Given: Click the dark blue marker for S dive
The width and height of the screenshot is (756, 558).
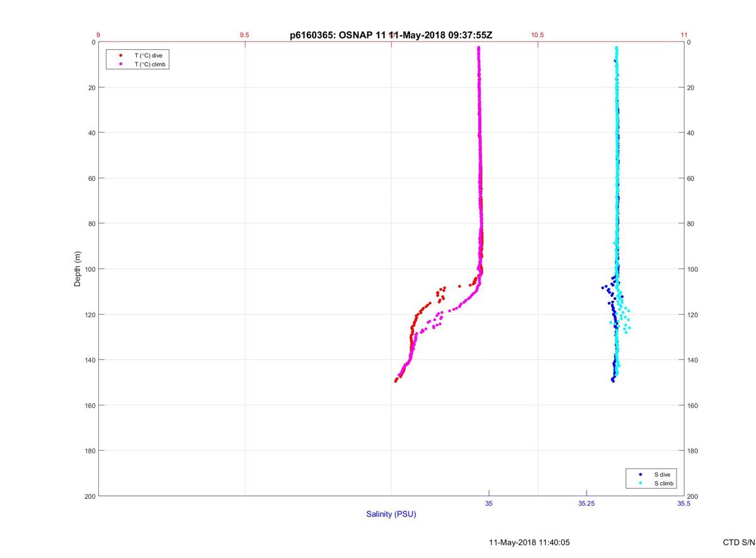Looking at the screenshot, I should pos(641,474).
